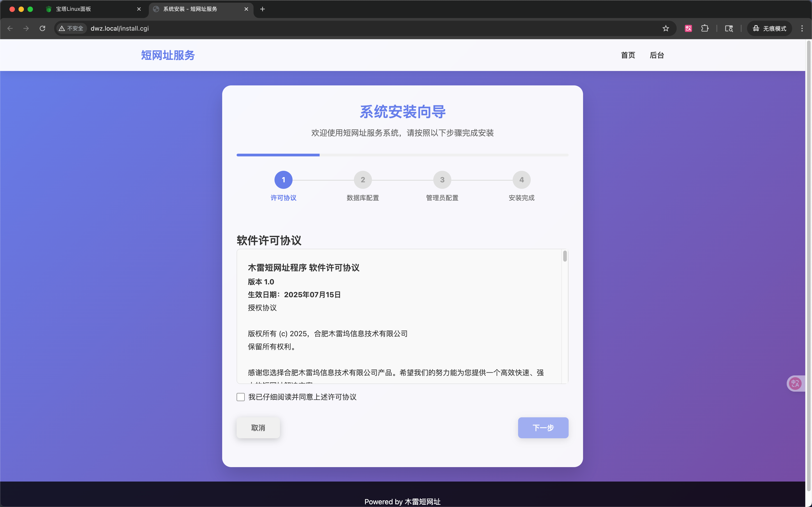This screenshot has height=507, width=812.
Task: Open the extensions puzzle icon
Action: pyautogui.click(x=705, y=28)
